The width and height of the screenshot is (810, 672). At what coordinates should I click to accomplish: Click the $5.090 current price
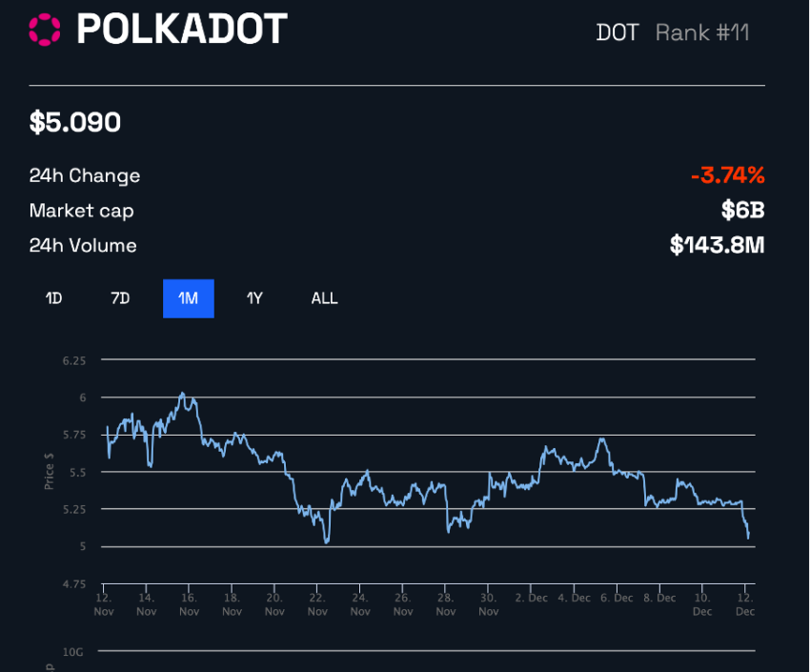pyautogui.click(x=75, y=122)
